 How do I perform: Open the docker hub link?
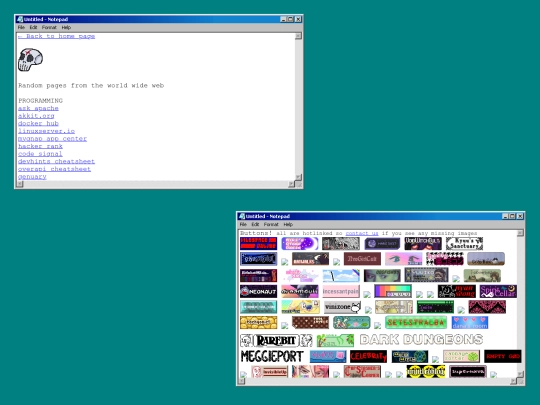coord(38,123)
